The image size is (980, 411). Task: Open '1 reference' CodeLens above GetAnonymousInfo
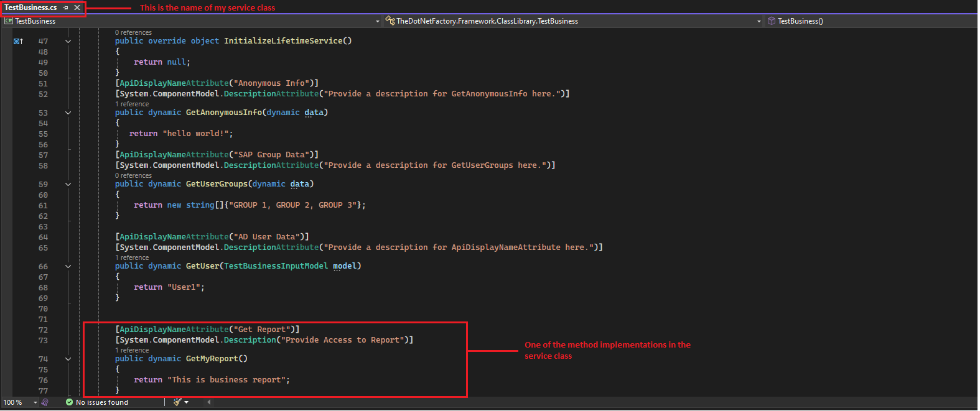132,104
